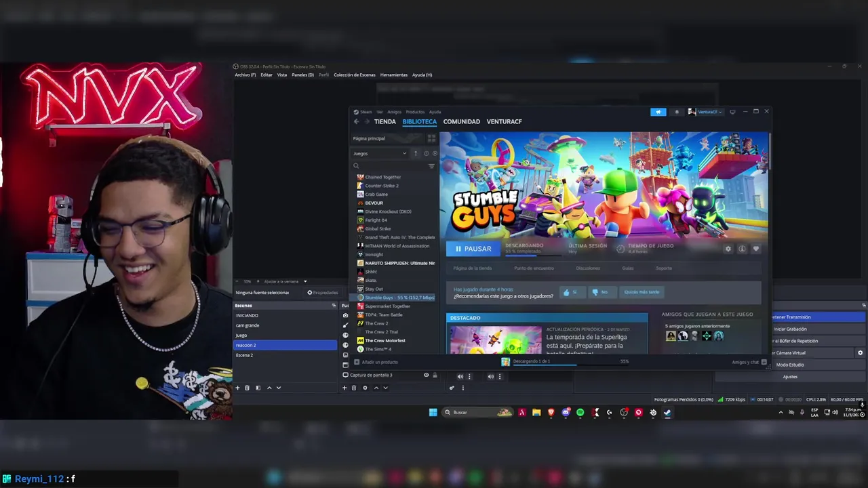Viewport: 868px width, 488px height.
Task: Pop out the Escenas dock icon
Action: 333,306
